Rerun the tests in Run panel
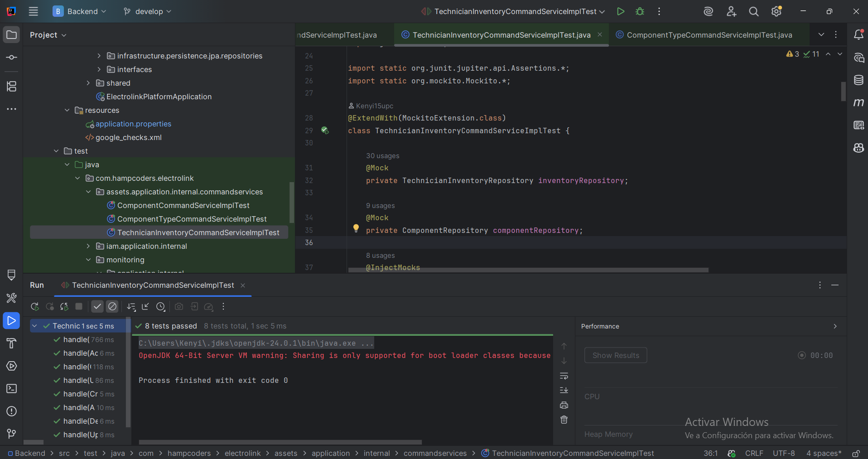Screen dimensions: 868x459 tap(35, 307)
